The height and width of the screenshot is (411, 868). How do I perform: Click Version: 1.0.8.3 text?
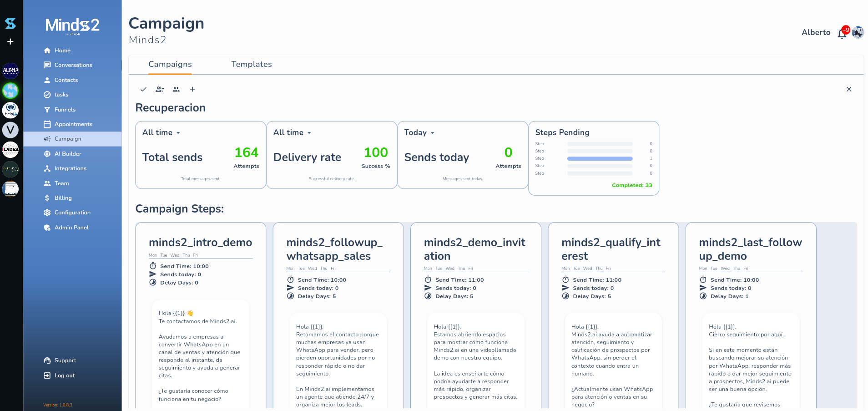58,405
